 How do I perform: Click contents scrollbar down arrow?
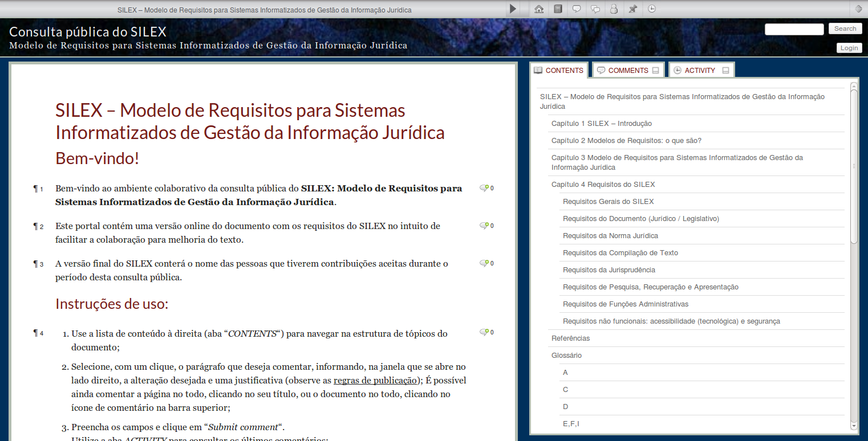pos(854,426)
